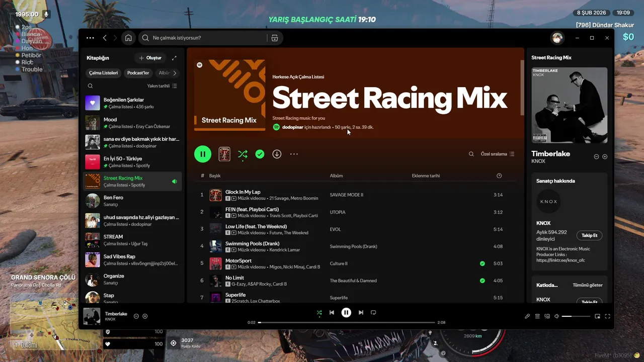Click the small album preview next to pause
644x362 pixels.
[x=224, y=154]
